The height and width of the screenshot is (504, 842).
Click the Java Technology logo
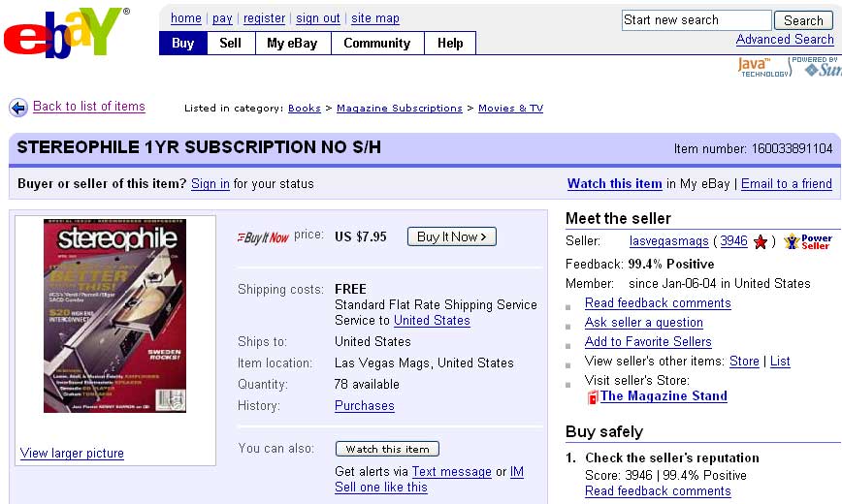[762, 67]
